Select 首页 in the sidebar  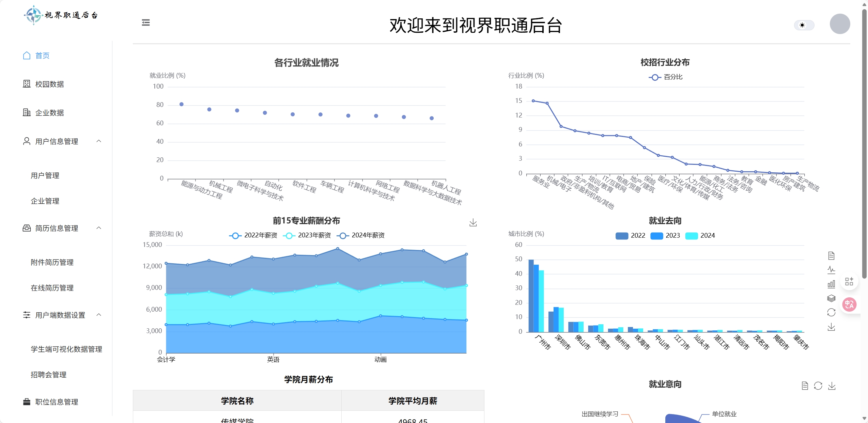click(x=42, y=56)
